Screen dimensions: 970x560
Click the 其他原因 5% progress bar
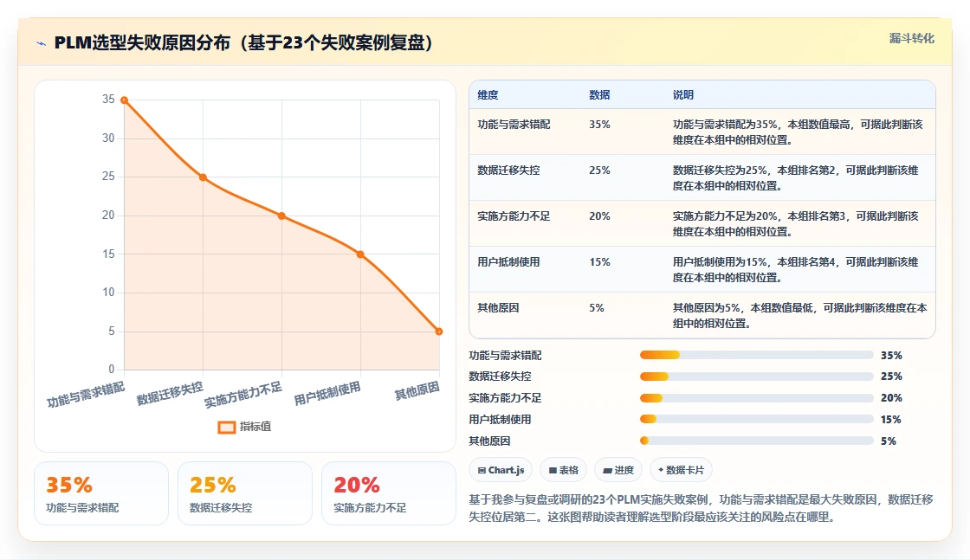757,441
